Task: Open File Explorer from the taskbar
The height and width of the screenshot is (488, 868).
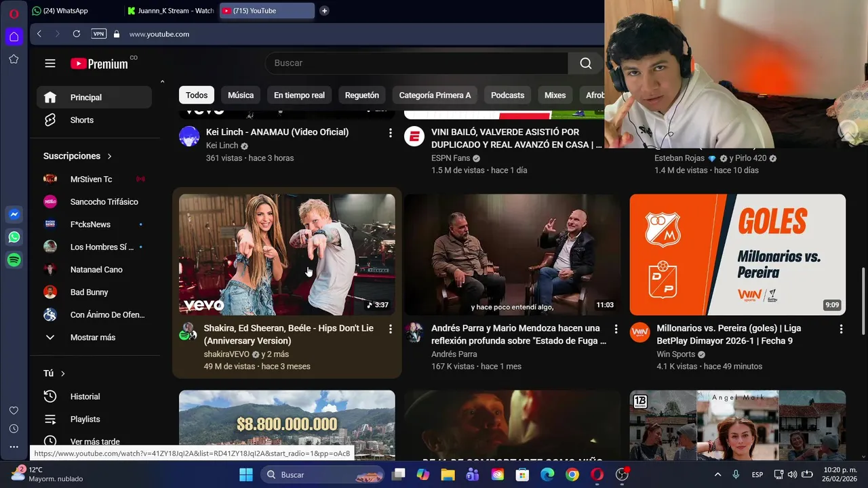Action: [448, 474]
